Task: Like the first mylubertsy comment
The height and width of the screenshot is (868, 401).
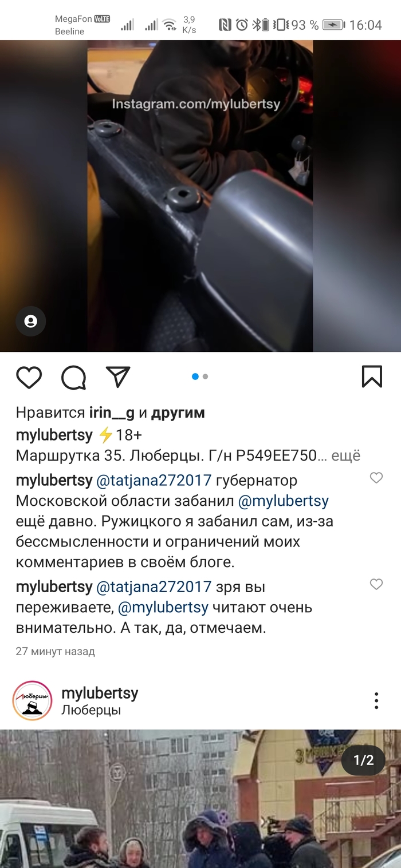Action: pos(376,478)
